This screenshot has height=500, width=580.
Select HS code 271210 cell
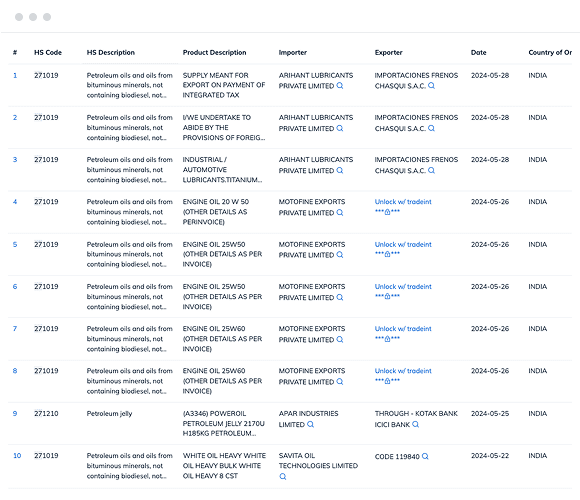tap(46, 413)
